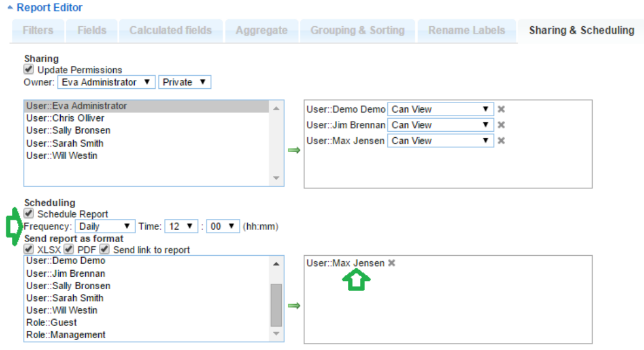Remove Max Jensen from schedule recipients

point(391,263)
